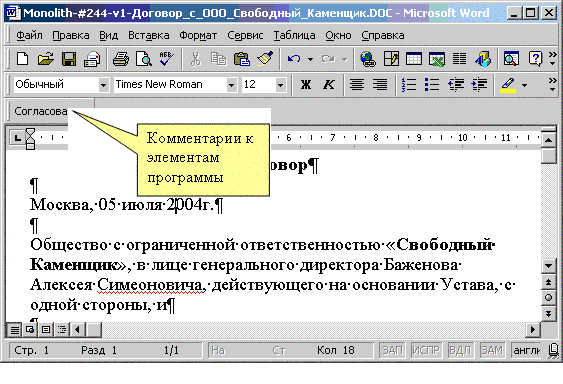Toggle bold Ж formatting
The image size is (563, 384).
(306, 85)
